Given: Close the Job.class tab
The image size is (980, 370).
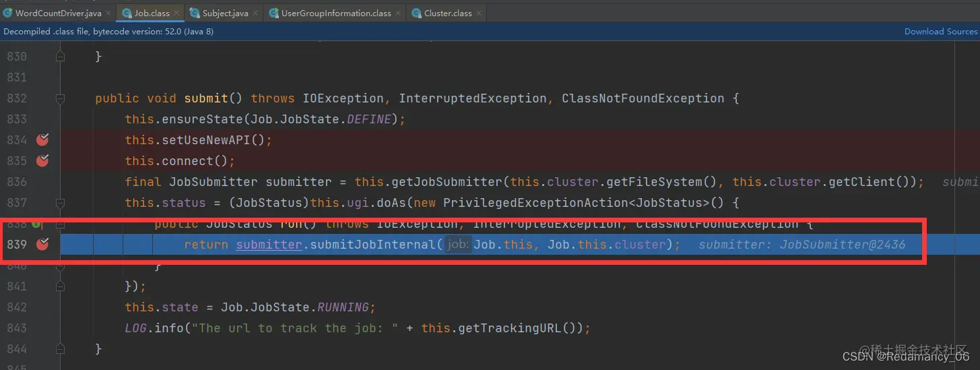Looking at the screenshot, I should (x=177, y=13).
